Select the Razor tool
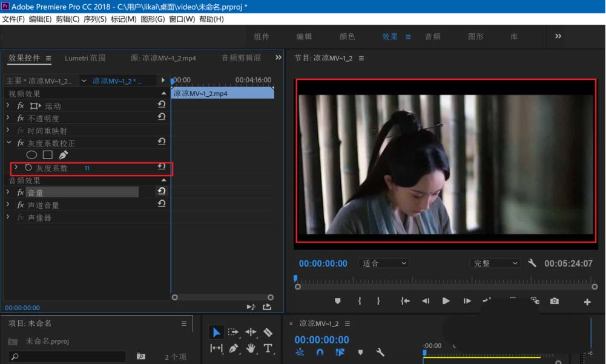606x364 pixels. [x=267, y=332]
